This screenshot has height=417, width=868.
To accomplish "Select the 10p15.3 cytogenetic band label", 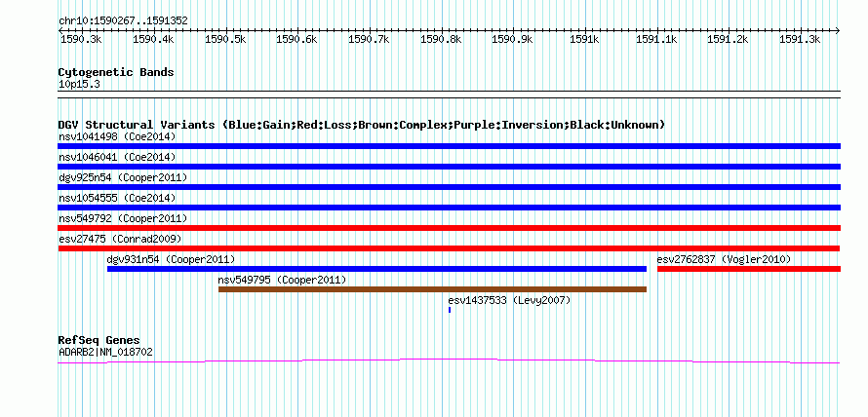I will point(79,84).
